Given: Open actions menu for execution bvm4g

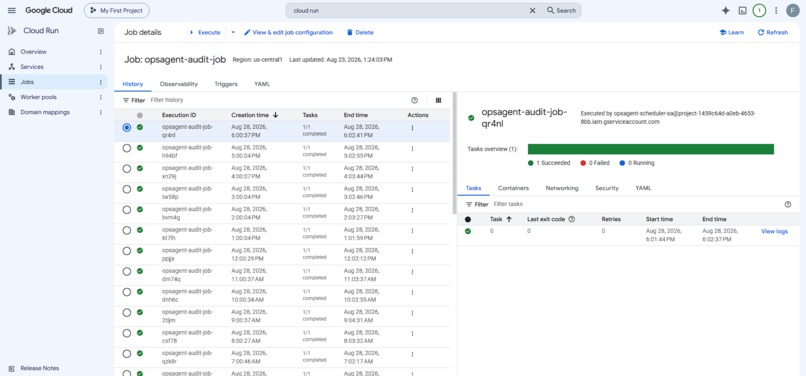Looking at the screenshot, I should tap(412, 210).
